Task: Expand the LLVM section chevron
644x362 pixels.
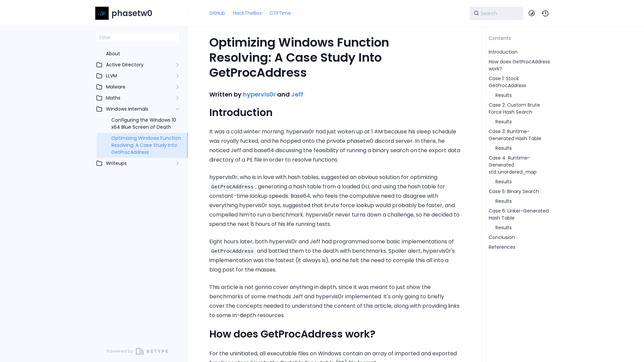Action: click(x=177, y=76)
